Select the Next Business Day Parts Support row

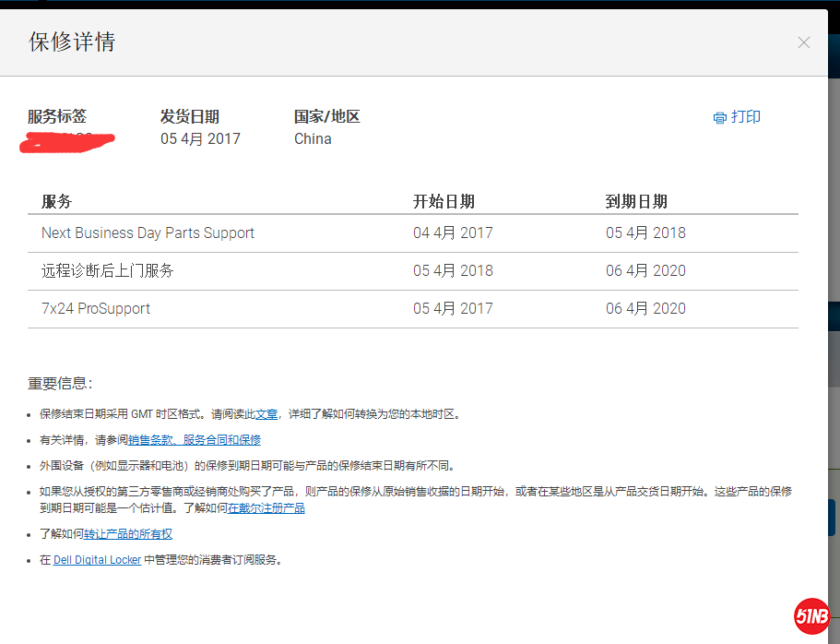(148, 233)
